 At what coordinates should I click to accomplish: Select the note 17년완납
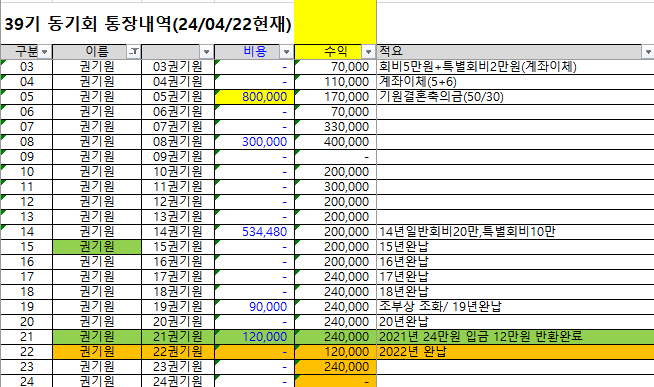[515, 277]
